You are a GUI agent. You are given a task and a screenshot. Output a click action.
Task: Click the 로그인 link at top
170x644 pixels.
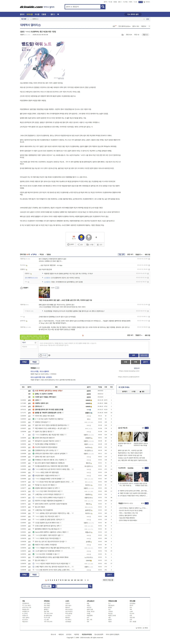click(140, 2)
